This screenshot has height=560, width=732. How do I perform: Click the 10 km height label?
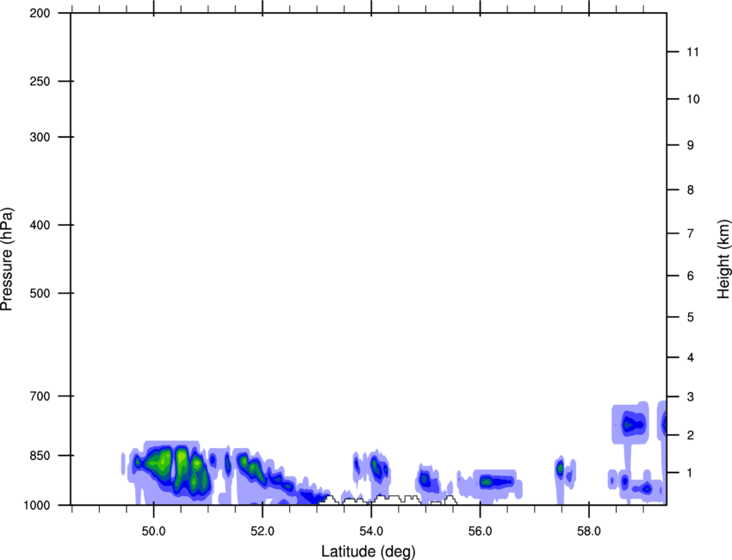click(x=693, y=99)
